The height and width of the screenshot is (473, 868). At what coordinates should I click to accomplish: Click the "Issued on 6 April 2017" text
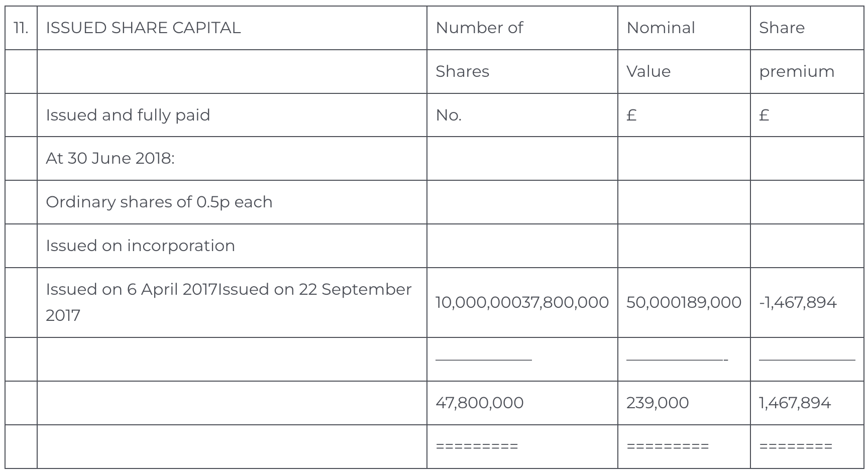click(131, 290)
